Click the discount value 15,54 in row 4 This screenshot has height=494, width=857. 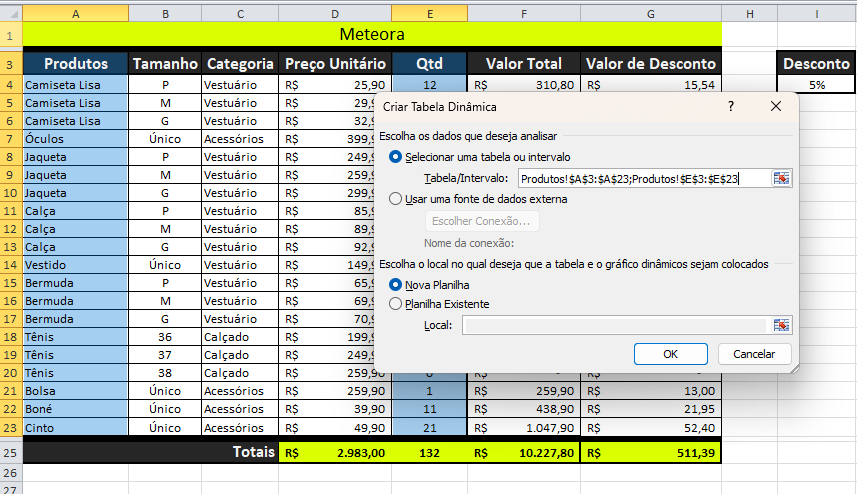650,85
